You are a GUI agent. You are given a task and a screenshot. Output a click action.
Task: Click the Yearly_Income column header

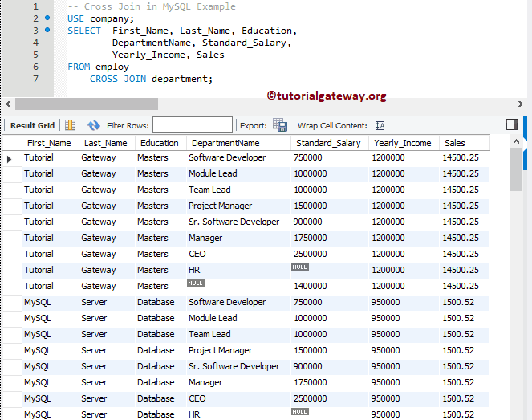pos(401,143)
